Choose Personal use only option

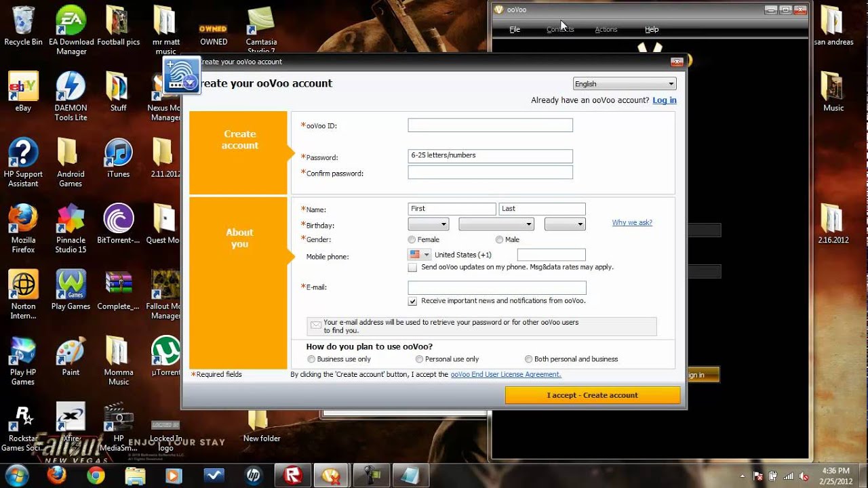419,359
